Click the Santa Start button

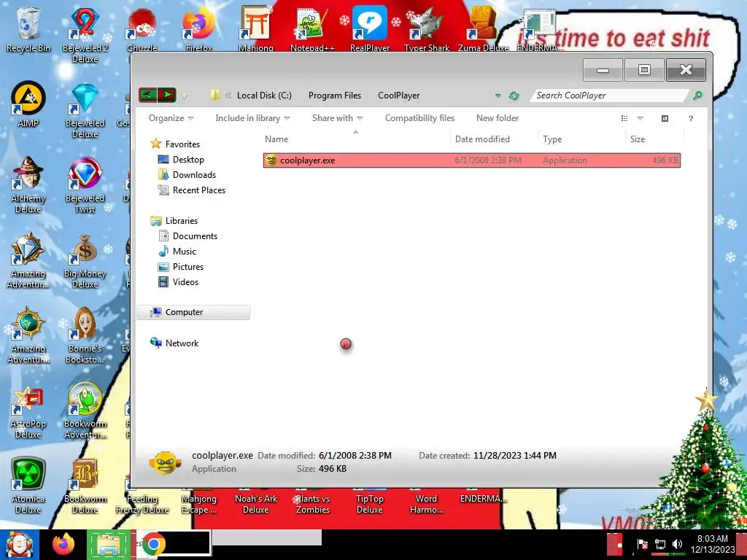pos(19,545)
